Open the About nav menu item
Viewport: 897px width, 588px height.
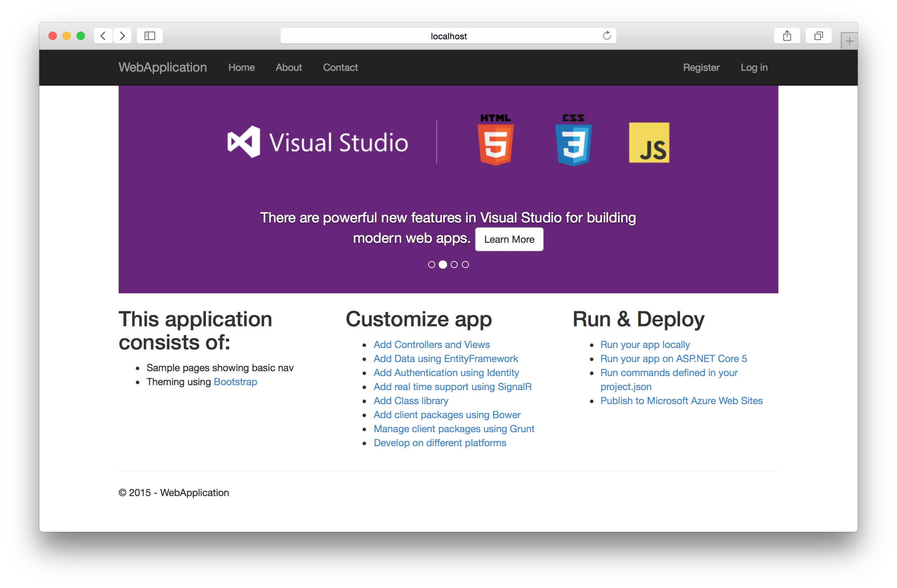(x=289, y=67)
